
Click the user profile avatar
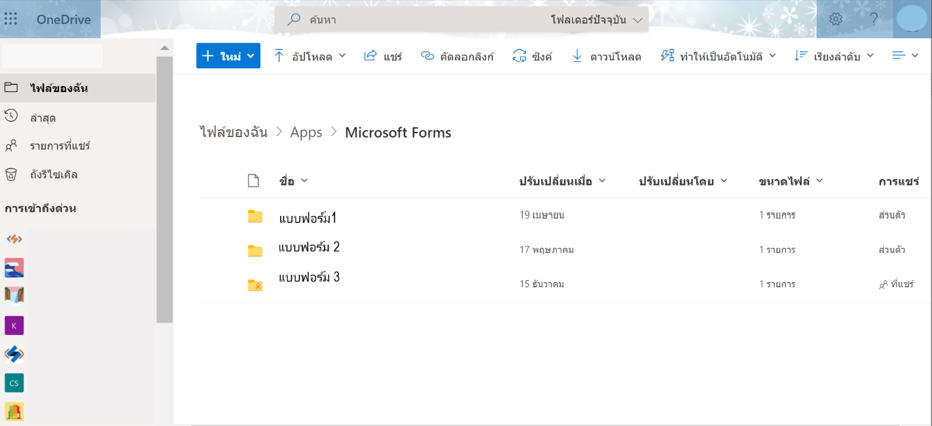[910, 19]
